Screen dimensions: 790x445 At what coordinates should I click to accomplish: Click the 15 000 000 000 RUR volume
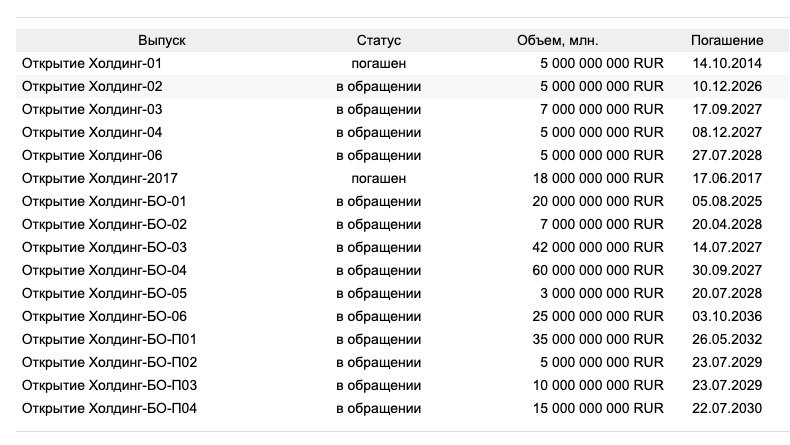coord(598,409)
